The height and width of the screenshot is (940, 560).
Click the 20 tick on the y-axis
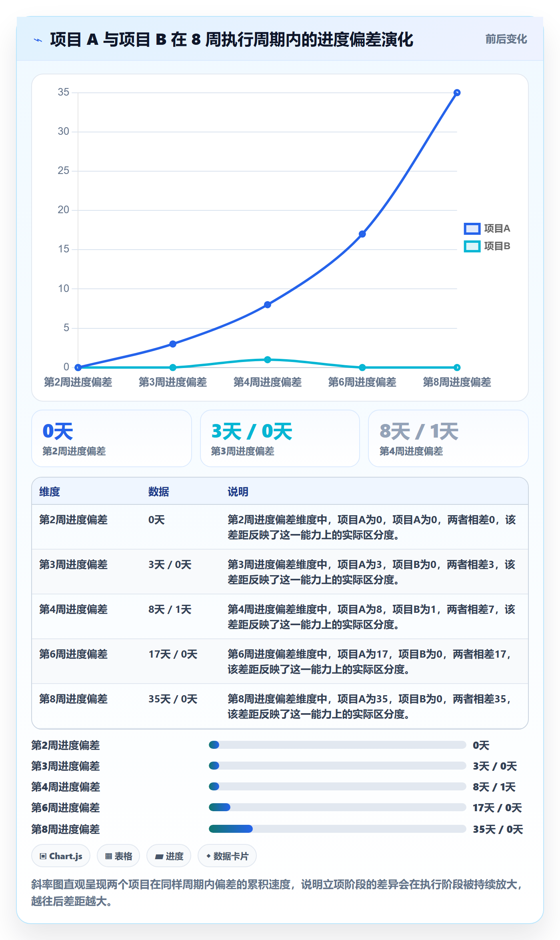[x=64, y=210]
